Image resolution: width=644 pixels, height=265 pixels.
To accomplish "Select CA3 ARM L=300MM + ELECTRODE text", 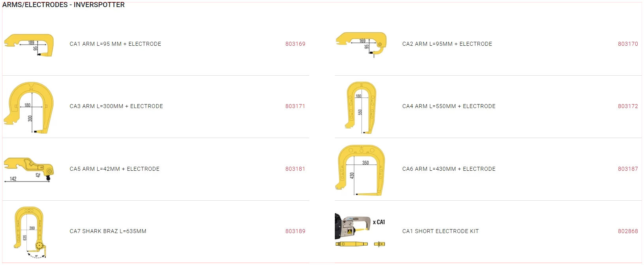I will click(x=116, y=106).
